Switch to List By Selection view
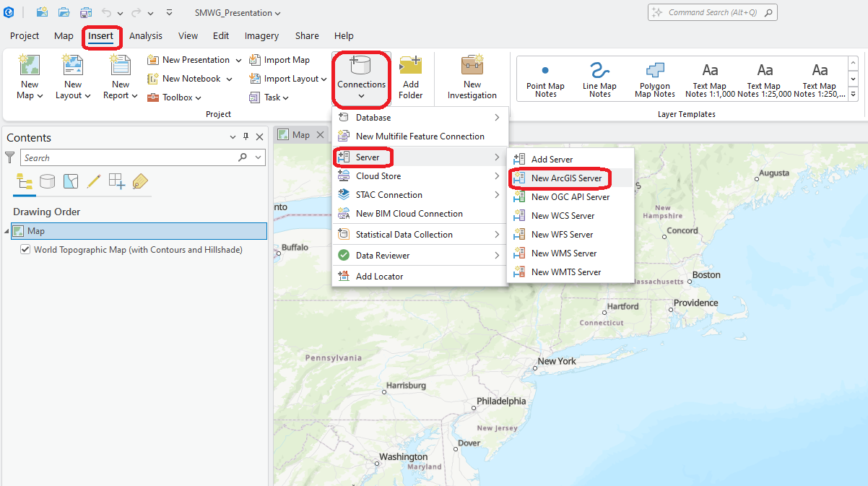868x486 pixels. click(70, 181)
